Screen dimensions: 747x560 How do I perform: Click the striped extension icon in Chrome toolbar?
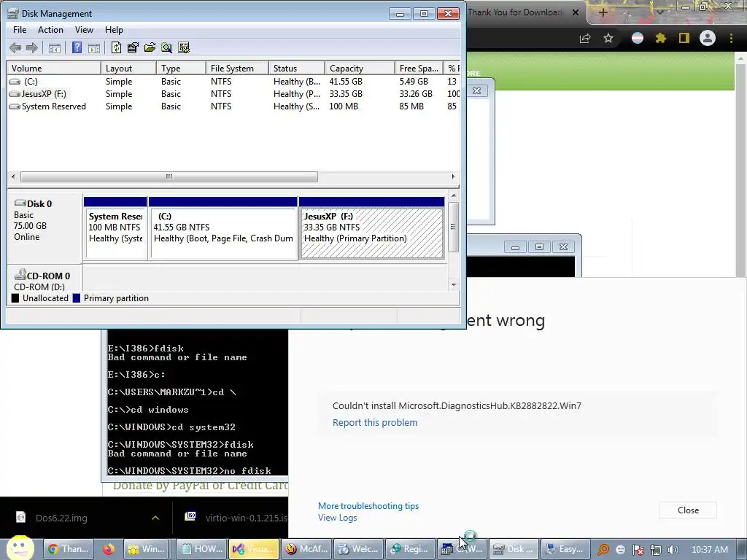(x=638, y=38)
